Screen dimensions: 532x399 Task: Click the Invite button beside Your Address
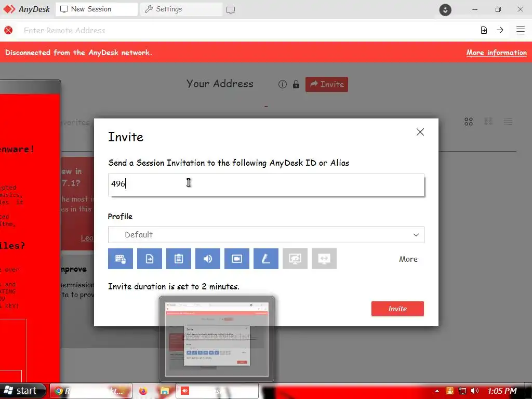pyautogui.click(x=326, y=84)
